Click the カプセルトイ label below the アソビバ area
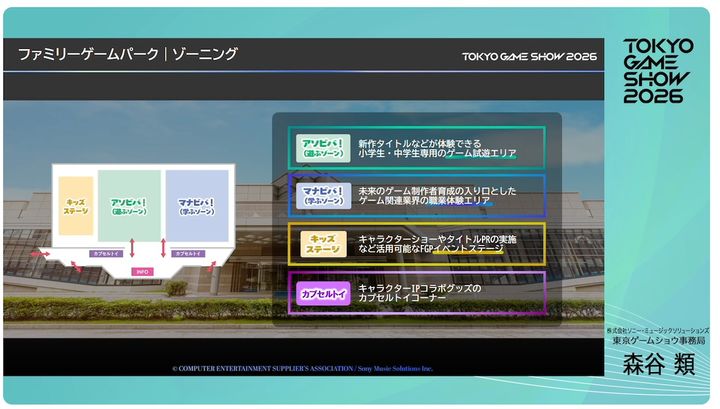This screenshot has height=409, width=720. pyautogui.click(x=106, y=253)
